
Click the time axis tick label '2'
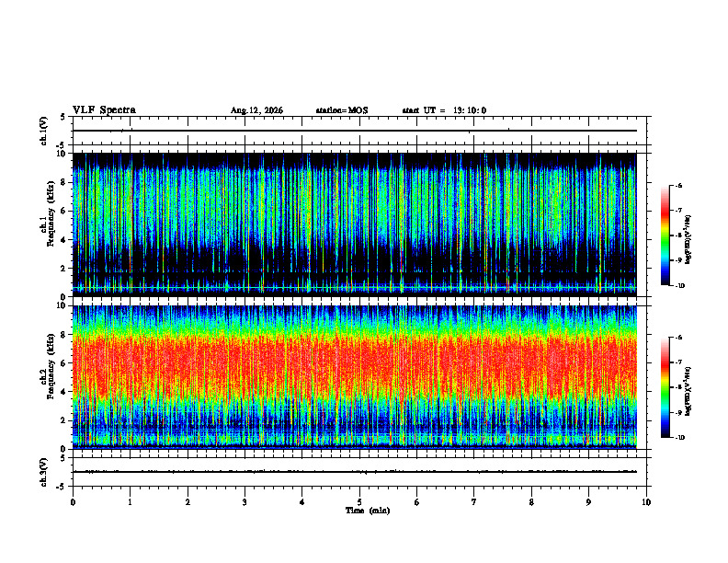tap(188, 502)
